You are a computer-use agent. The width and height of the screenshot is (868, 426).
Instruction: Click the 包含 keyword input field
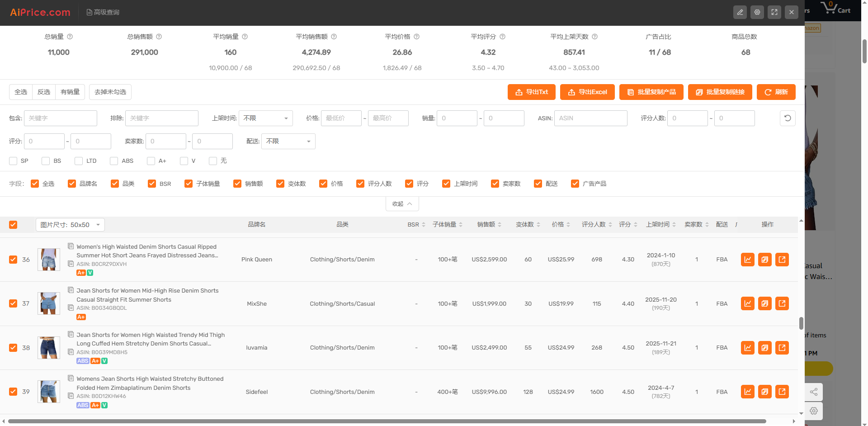pos(61,118)
